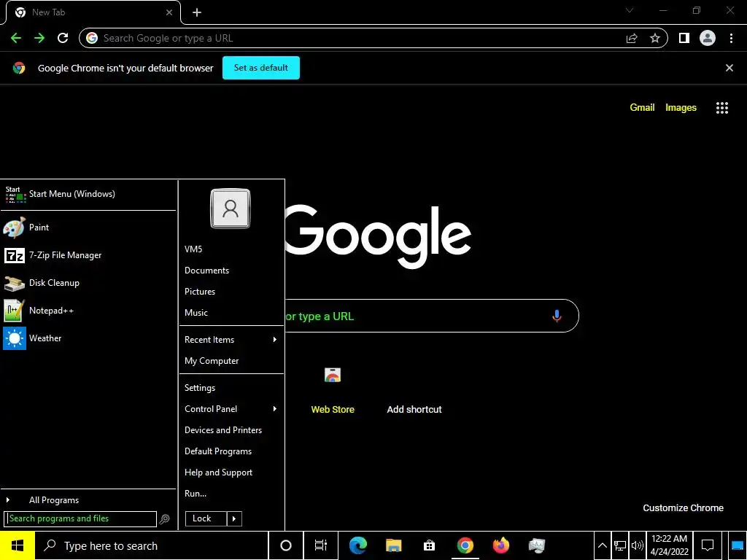Open the Images link
Screen dimensions: 747x560
tap(681, 108)
